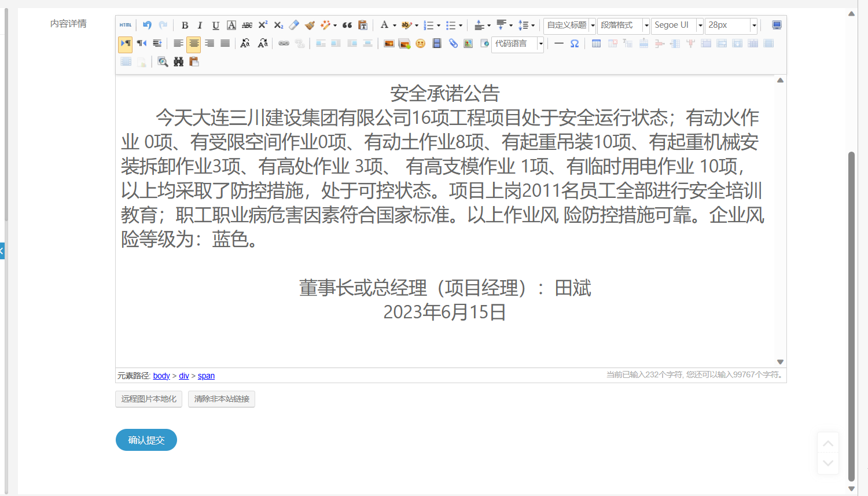This screenshot has width=868, height=496.
Task: Click the page scrollbar thumb
Action: pyautogui.click(x=851, y=317)
